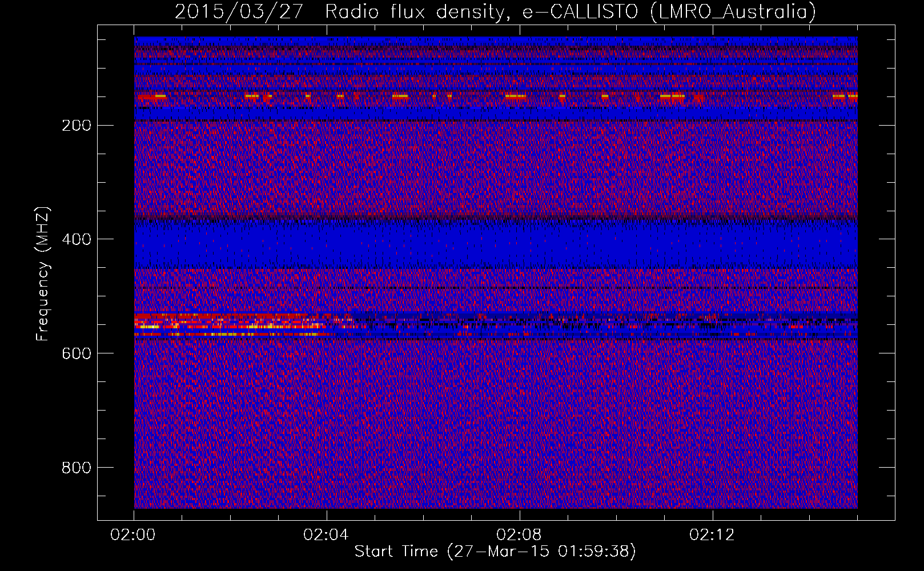Click the date '2015/03/27' in the title
The image size is (924, 571).
click(239, 12)
